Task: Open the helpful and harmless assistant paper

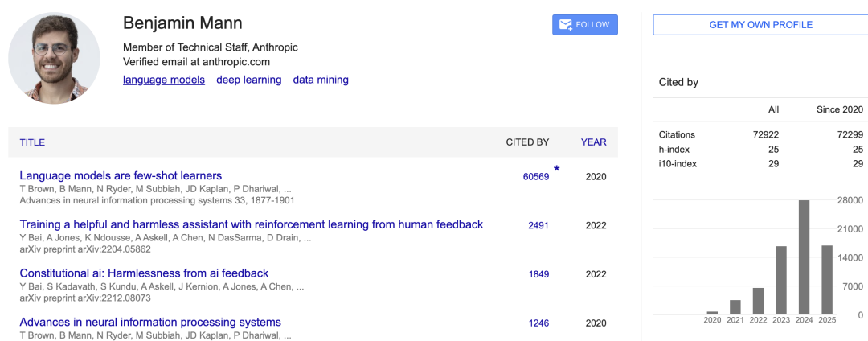Action: [252, 224]
